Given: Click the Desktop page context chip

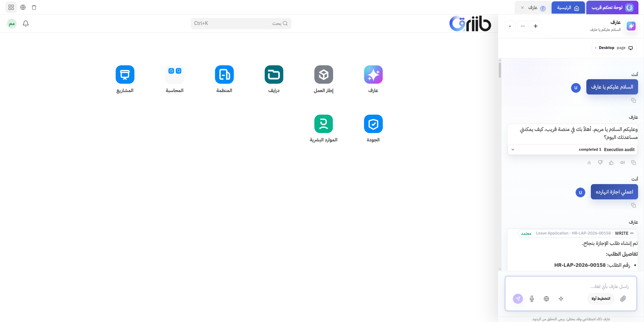Looking at the screenshot, I should pyautogui.click(x=614, y=48).
